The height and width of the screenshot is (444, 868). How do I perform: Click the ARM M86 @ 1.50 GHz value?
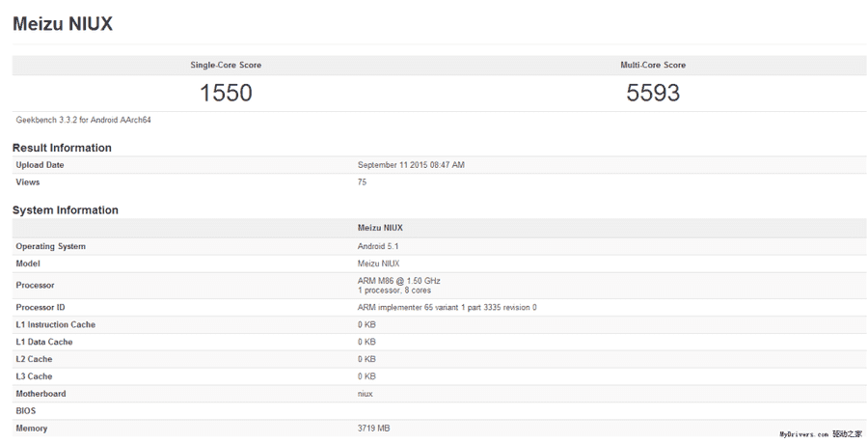(x=399, y=281)
